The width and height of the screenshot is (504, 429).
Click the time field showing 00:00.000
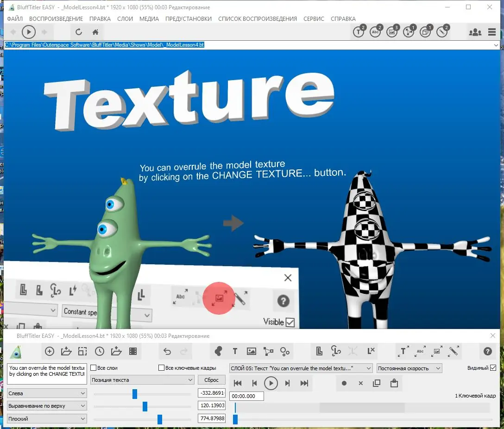click(x=246, y=396)
